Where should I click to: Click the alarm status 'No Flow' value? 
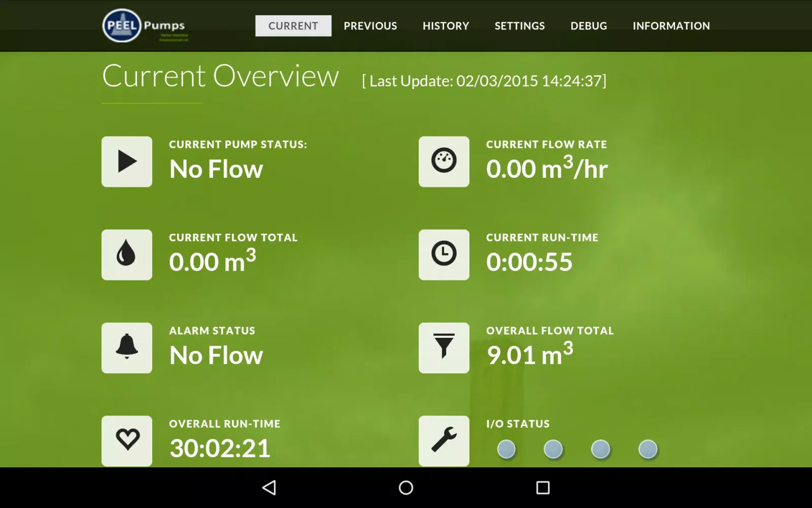pos(216,356)
